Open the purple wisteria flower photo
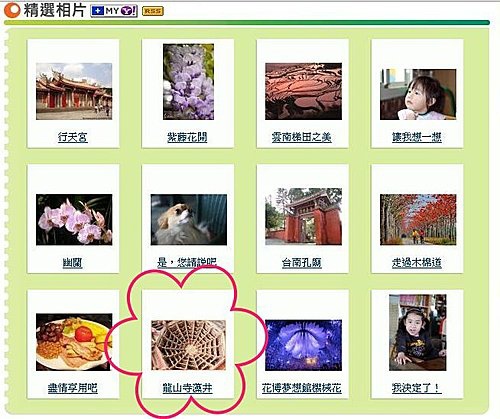 coord(188,82)
